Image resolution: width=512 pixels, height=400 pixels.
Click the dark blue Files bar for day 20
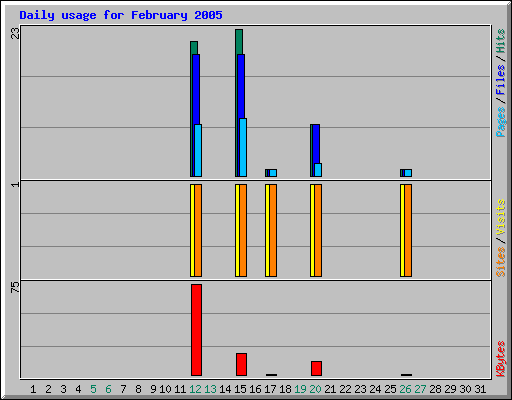[x=316, y=143]
